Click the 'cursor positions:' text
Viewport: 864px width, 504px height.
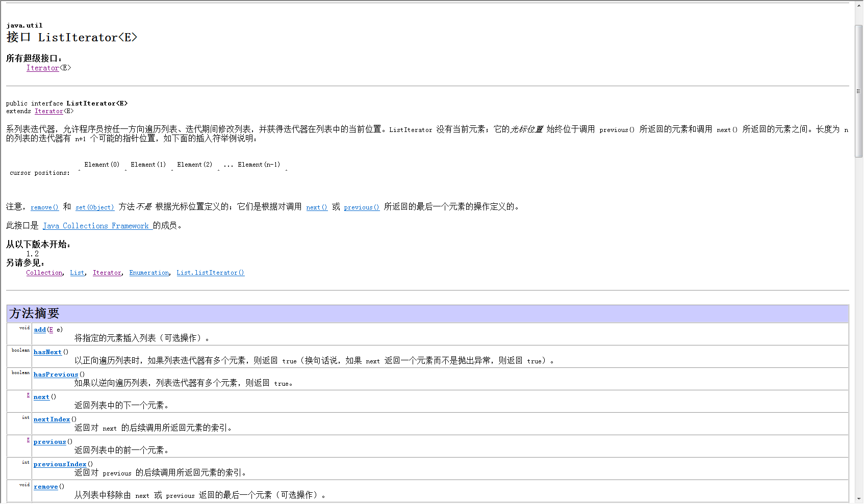coord(40,173)
